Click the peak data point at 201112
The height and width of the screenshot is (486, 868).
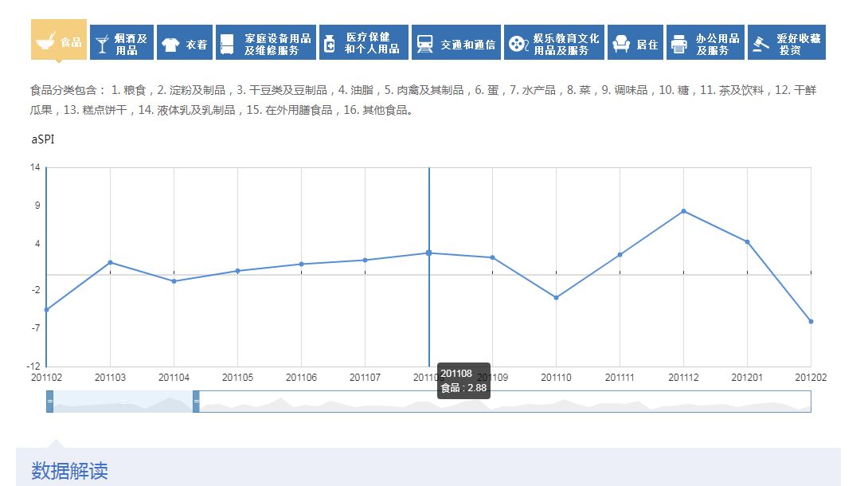683,211
